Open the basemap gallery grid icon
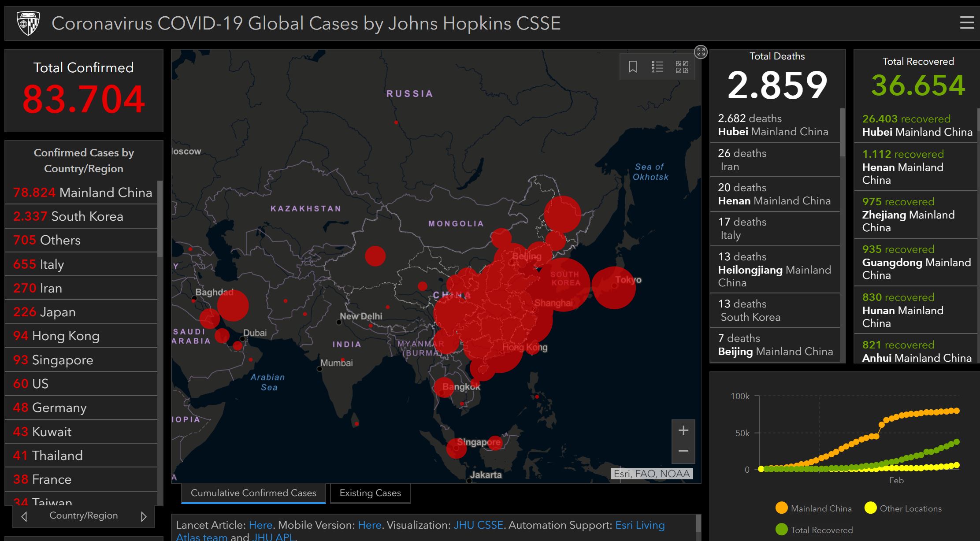The height and width of the screenshot is (541, 980). [x=682, y=67]
